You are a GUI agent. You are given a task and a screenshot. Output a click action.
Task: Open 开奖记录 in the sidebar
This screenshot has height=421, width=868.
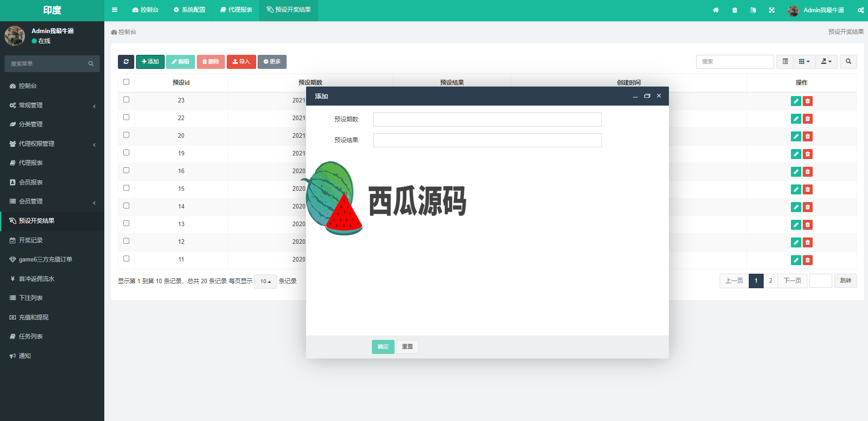52,240
